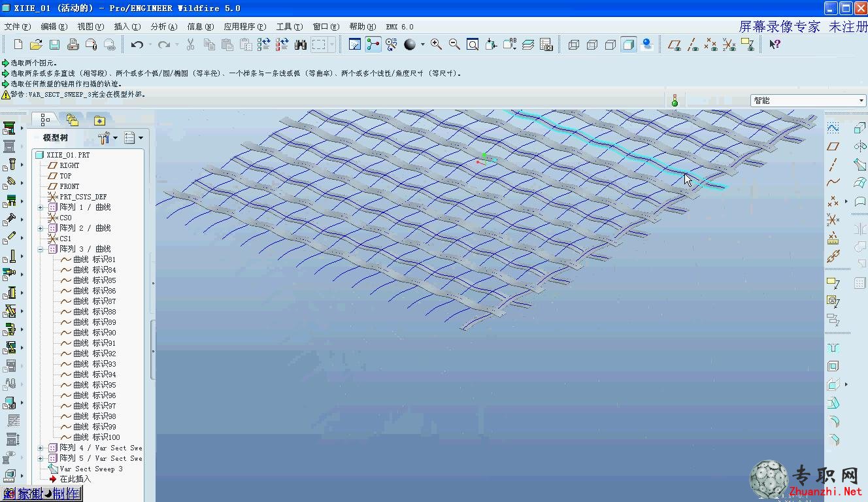Toggle the Spin center icon
Image resolution: width=868 pixels, height=502 pixels.
tap(373, 44)
